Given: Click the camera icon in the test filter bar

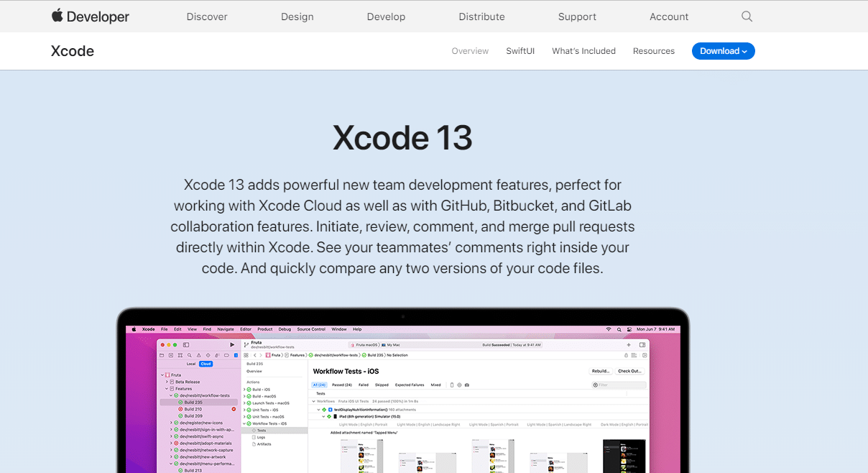Looking at the screenshot, I should click(467, 385).
